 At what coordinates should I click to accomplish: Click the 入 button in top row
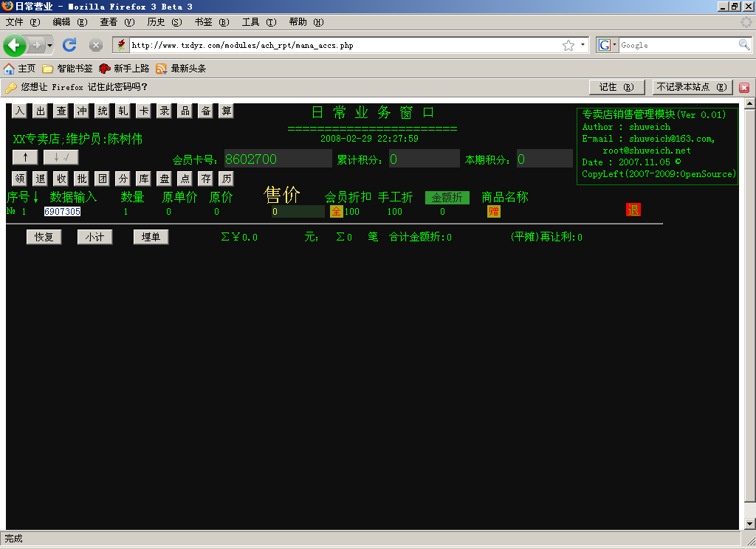coord(20,111)
